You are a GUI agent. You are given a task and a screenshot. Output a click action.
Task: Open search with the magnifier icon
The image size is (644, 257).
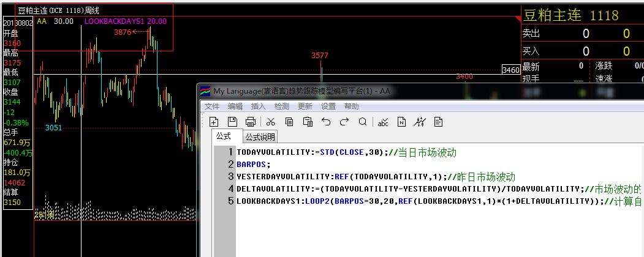pyautogui.click(x=363, y=122)
